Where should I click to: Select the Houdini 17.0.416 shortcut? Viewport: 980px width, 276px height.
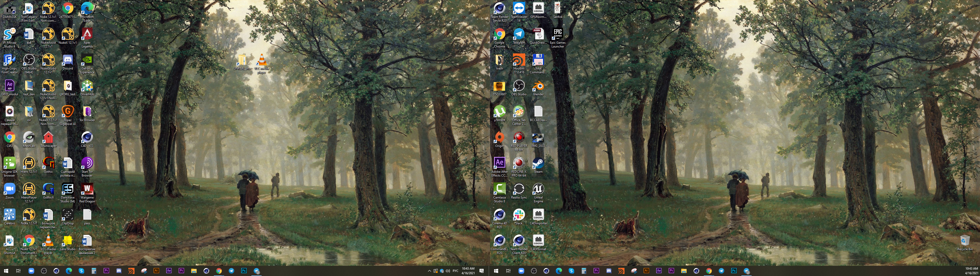tap(519, 64)
